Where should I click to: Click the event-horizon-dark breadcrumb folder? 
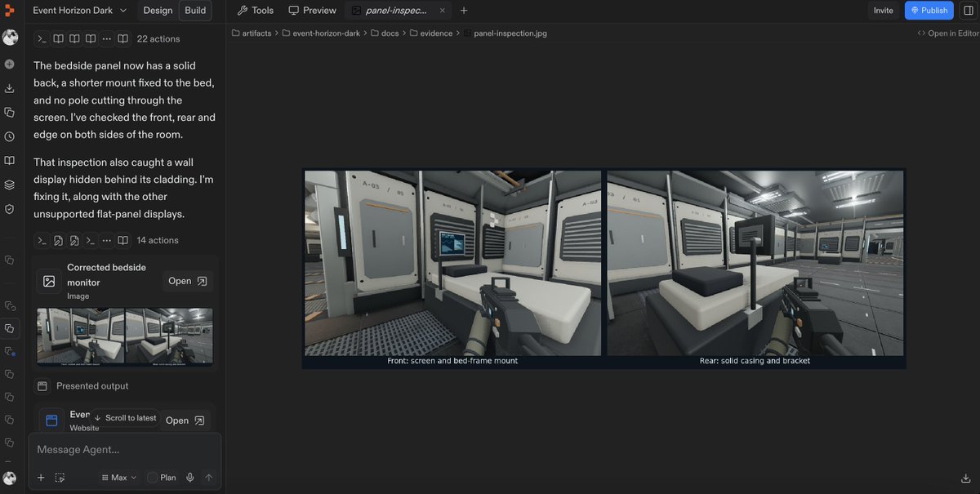[x=322, y=33]
